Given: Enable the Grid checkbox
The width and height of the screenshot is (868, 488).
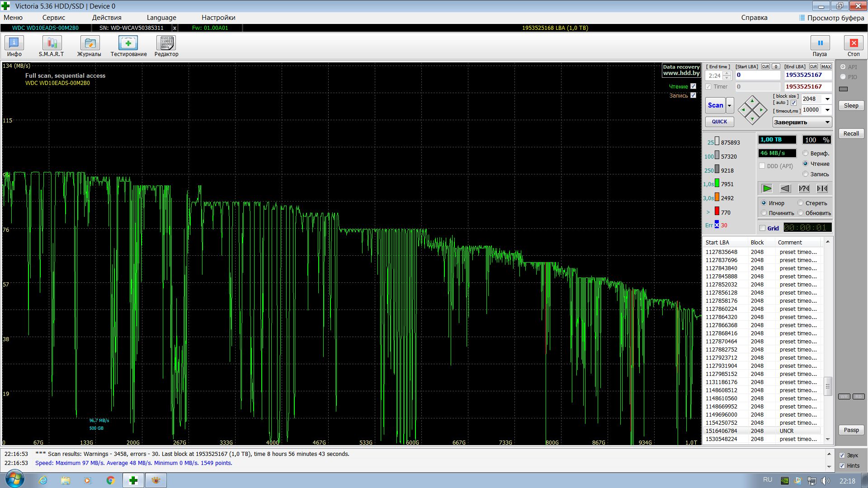Looking at the screenshot, I should (x=763, y=228).
